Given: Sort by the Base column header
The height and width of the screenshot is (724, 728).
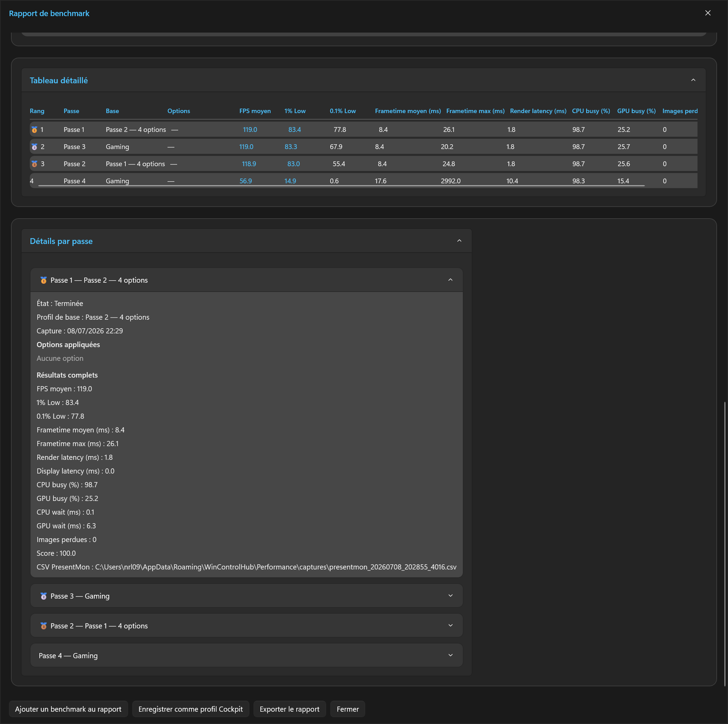Looking at the screenshot, I should coord(112,111).
